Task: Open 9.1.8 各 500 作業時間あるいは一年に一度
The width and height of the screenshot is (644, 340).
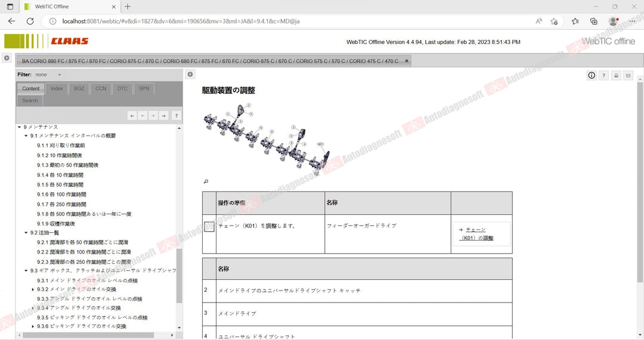Action: click(x=84, y=214)
